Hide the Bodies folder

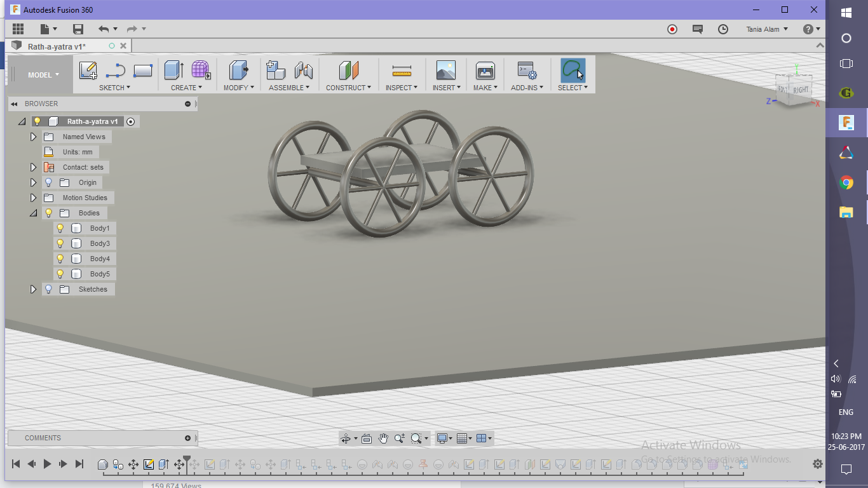48,213
